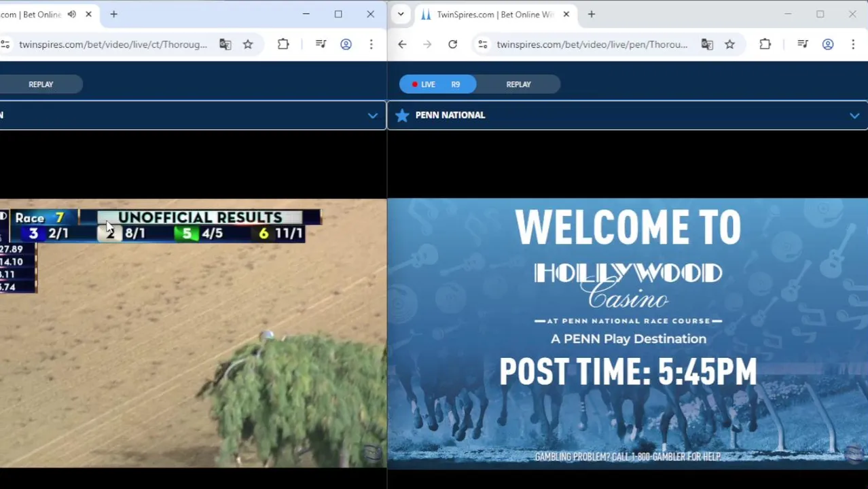Screen dimensions: 868x489
Task: Open site info icon in left window
Action: [x=5, y=44]
